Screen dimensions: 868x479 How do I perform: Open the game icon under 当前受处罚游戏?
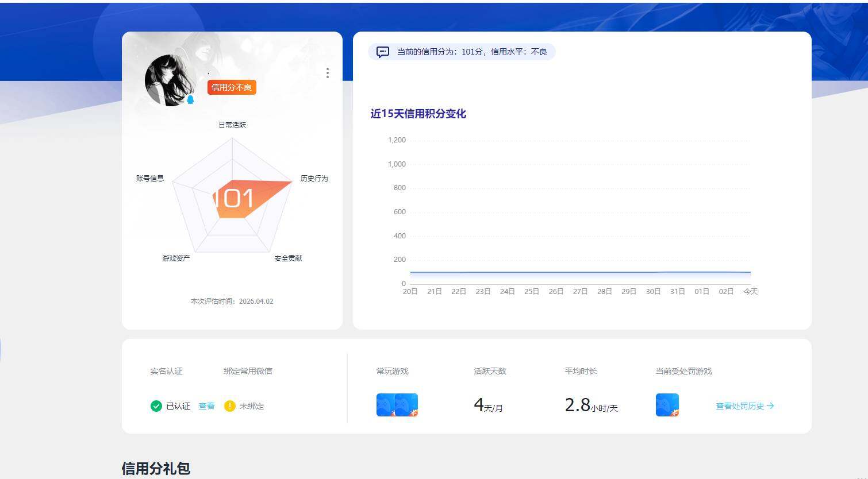tap(667, 405)
